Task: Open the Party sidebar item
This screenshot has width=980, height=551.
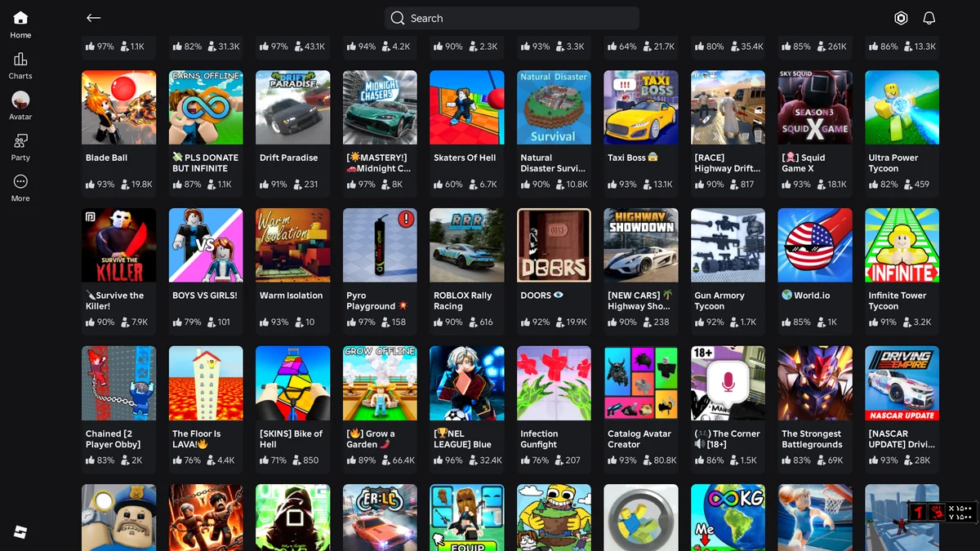Action: coord(20,147)
